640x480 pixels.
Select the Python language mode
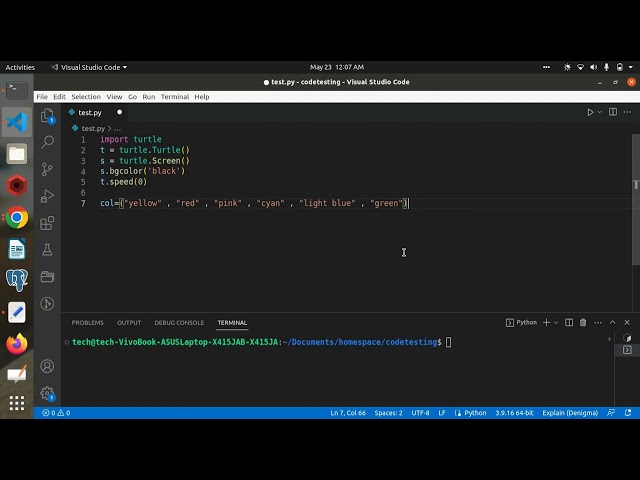(475, 413)
